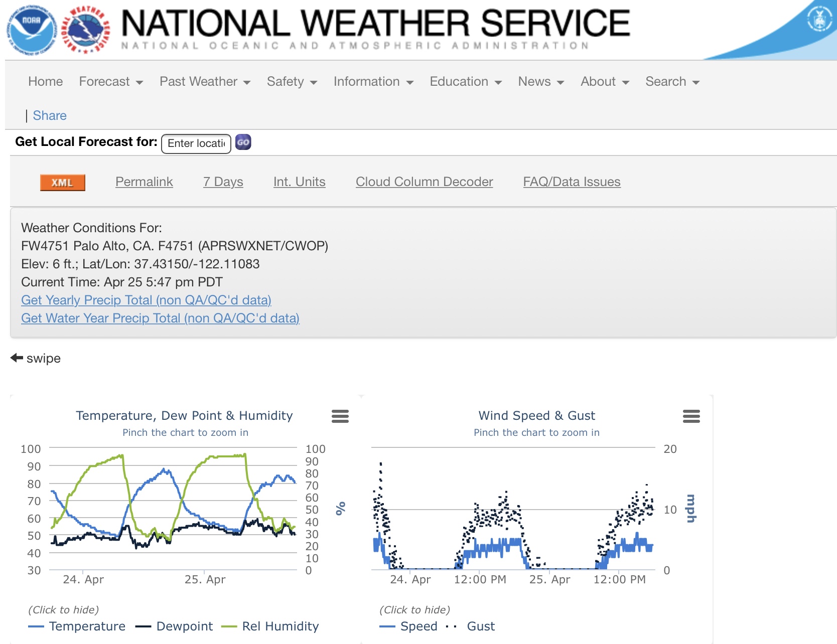Hide the Dewpoint series in legend
The image size is (837, 644).
pos(174,626)
